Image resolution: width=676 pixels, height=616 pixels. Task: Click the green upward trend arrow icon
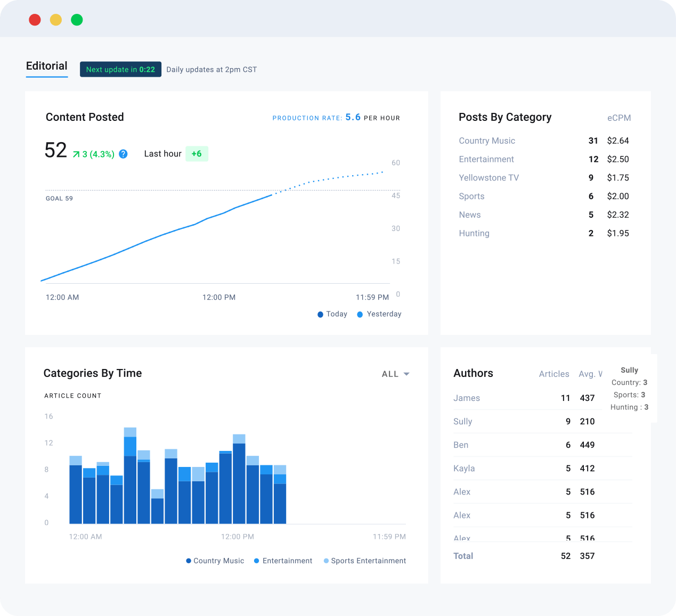coord(76,154)
